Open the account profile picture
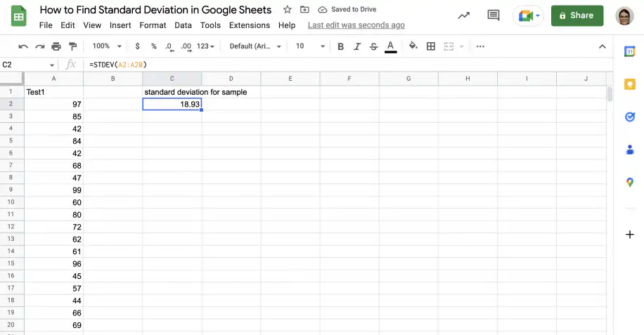 (x=624, y=16)
